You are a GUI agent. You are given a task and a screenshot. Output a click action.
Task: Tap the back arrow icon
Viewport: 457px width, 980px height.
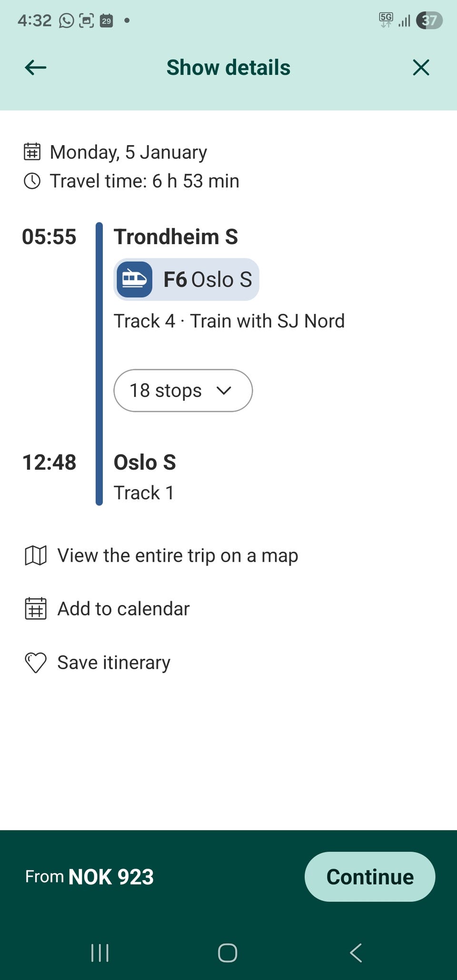[x=36, y=68]
